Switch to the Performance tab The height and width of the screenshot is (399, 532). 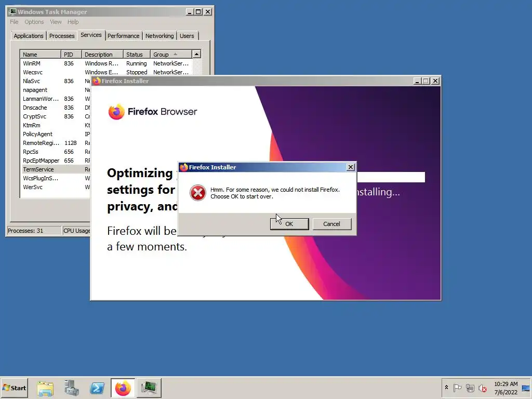coord(123,36)
